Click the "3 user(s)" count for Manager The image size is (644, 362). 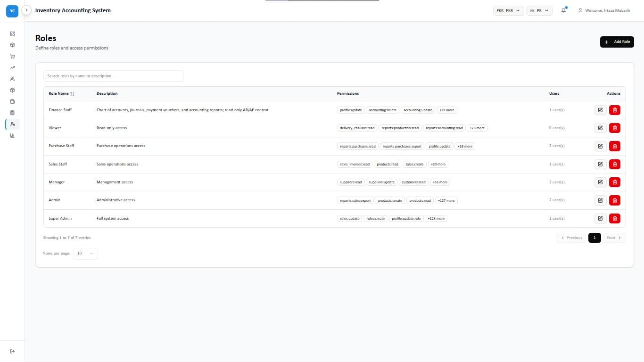tap(557, 182)
